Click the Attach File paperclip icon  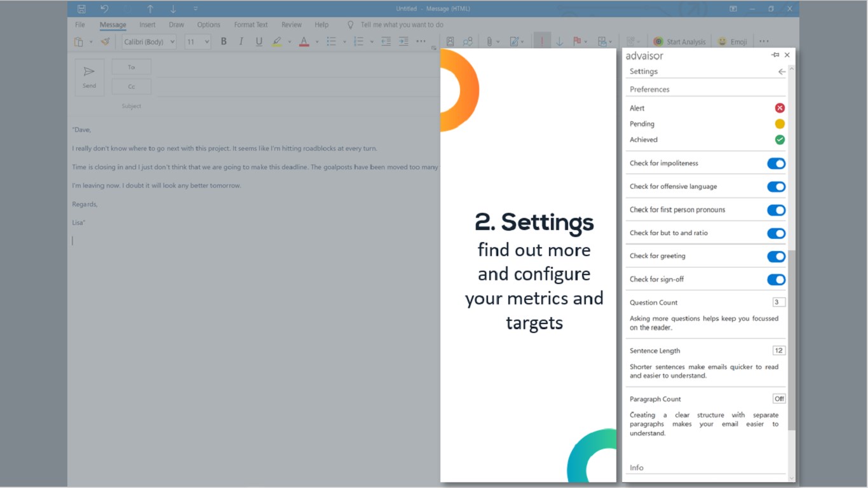pos(489,41)
